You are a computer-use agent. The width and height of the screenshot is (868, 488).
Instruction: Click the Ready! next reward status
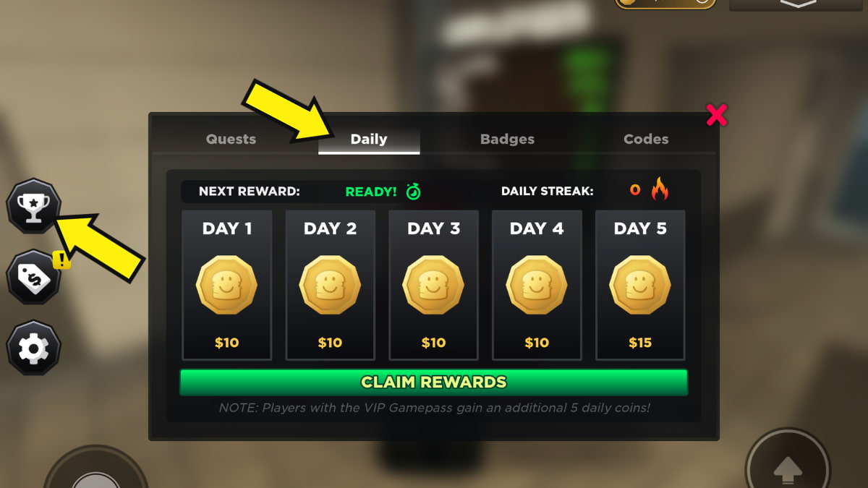(x=371, y=192)
